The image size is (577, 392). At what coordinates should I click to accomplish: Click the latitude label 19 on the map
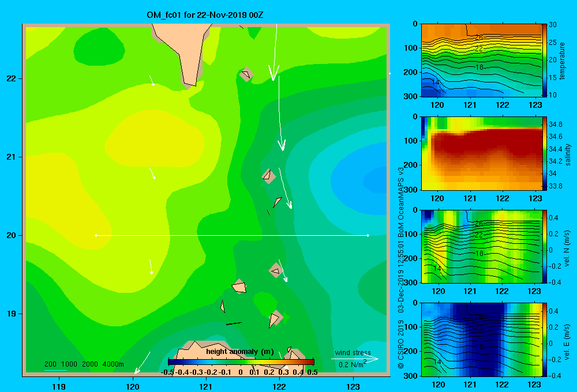[x=11, y=314]
